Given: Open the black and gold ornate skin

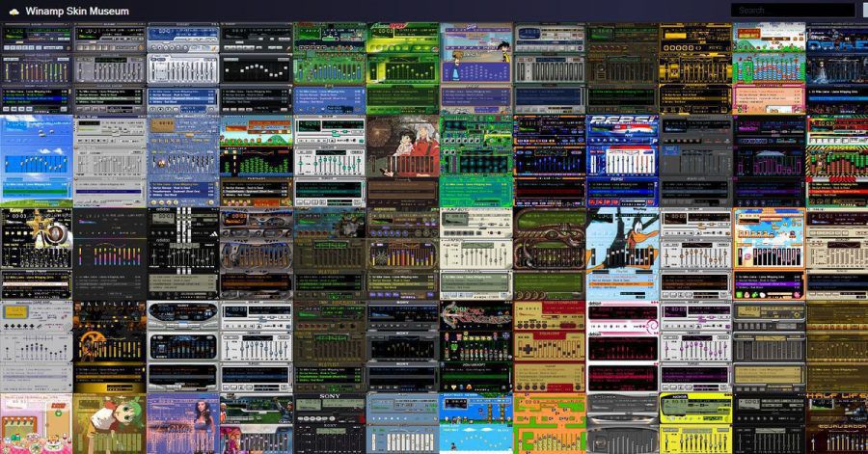Looking at the screenshot, I should coord(695,68).
